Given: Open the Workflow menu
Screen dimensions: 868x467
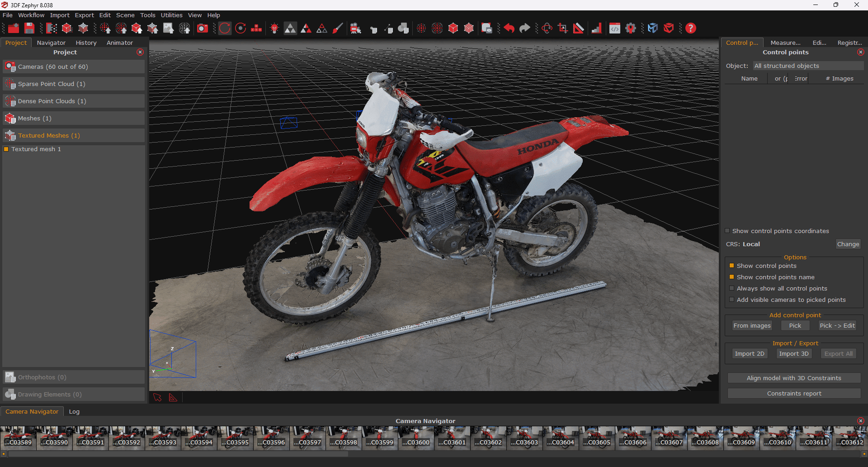Looking at the screenshot, I should coord(31,15).
